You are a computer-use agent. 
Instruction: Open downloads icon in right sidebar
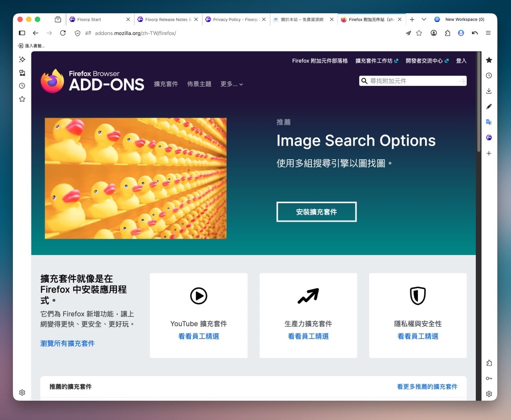point(489,91)
